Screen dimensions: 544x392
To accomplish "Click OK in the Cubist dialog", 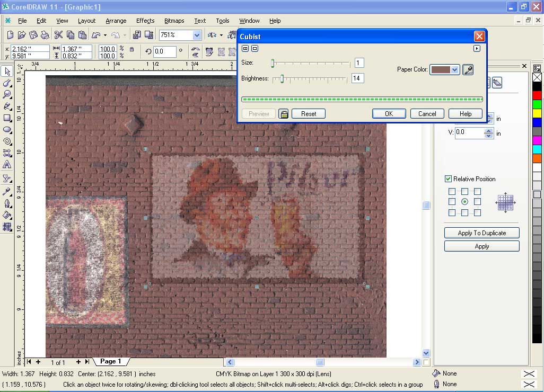I will coord(389,114).
